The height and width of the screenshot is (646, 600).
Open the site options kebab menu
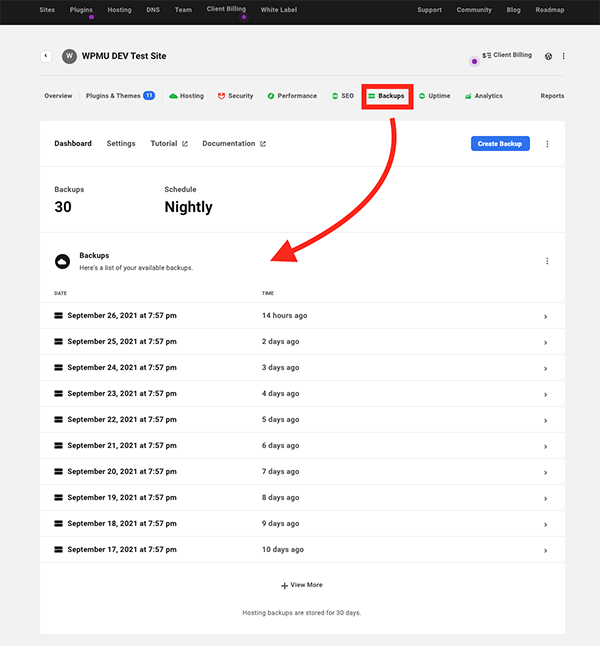click(x=564, y=56)
